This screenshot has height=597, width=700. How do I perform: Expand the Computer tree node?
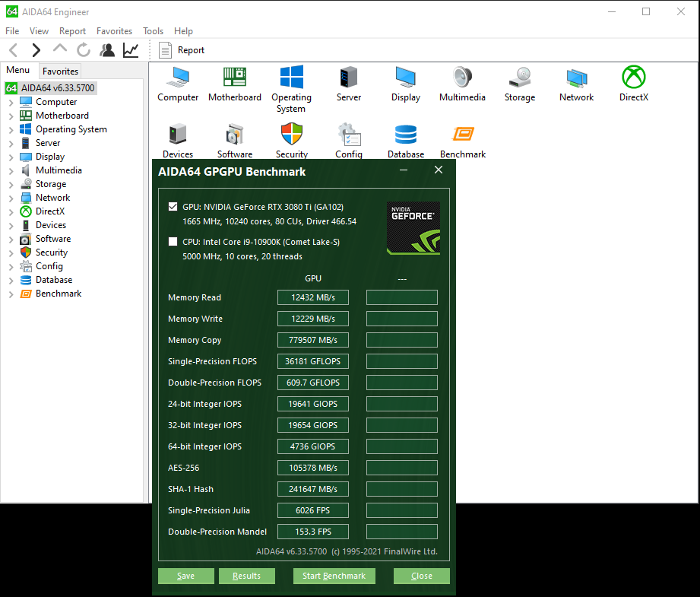(11, 103)
